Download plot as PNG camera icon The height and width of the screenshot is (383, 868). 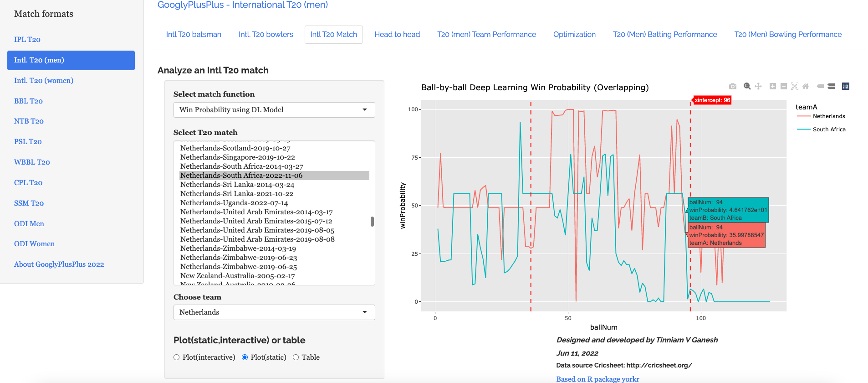tap(732, 86)
